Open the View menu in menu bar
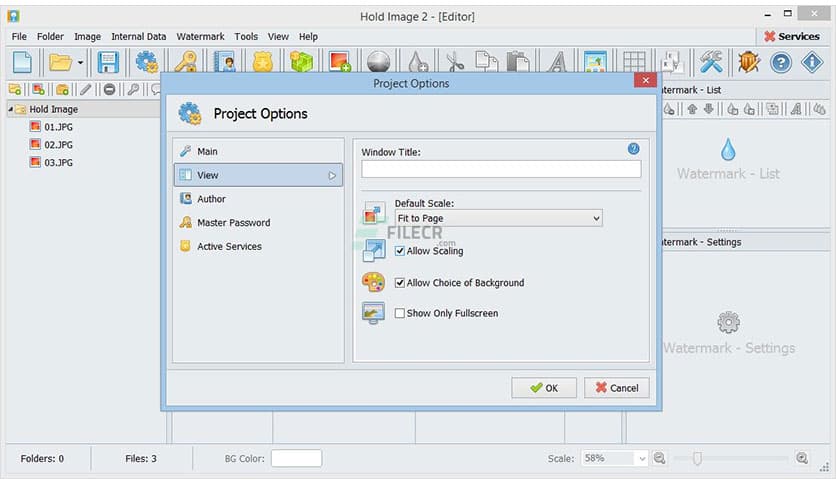836x484 pixels. click(278, 36)
